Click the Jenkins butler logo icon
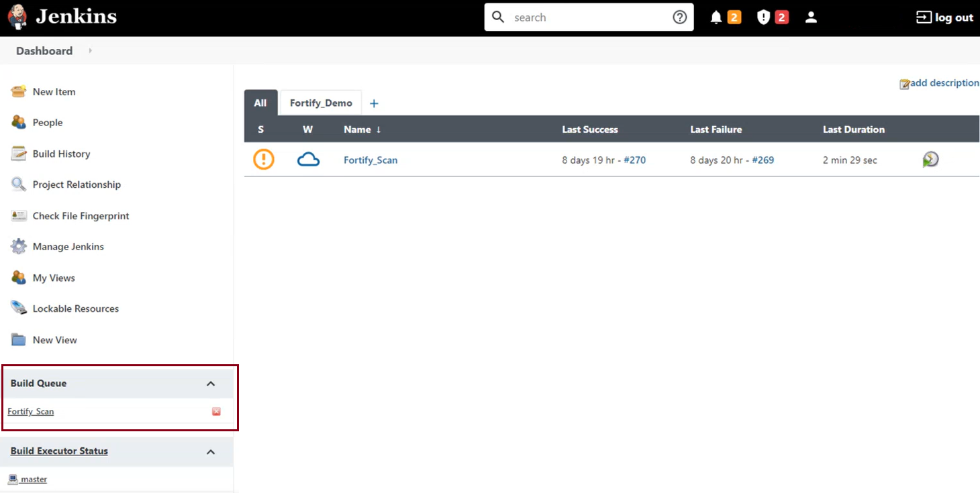The height and width of the screenshot is (493, 980). coord(18,17)
